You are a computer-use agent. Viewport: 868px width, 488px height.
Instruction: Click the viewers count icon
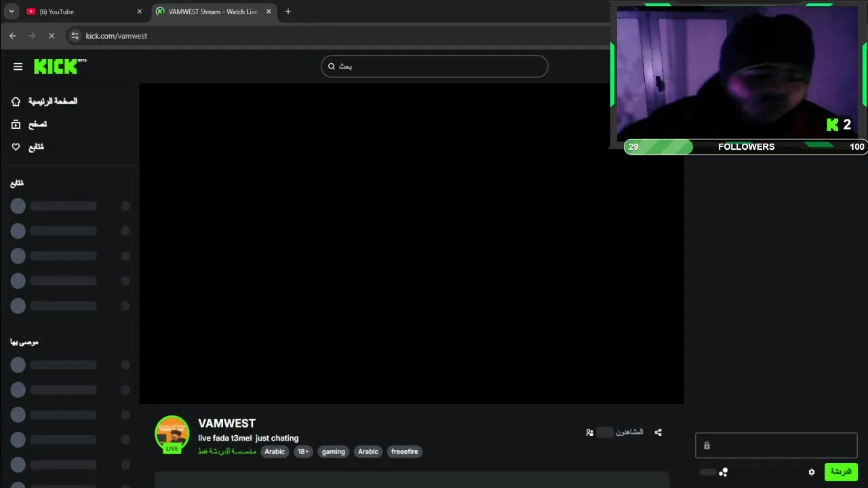pyautogui.click(x=590, y=432)
